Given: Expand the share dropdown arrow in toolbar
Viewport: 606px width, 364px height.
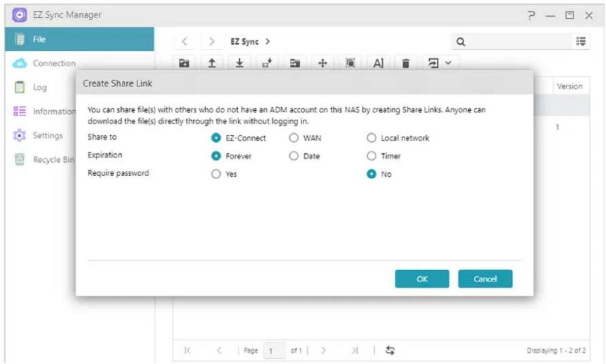Looking at the screenshot, I should (x=448, y=63).
